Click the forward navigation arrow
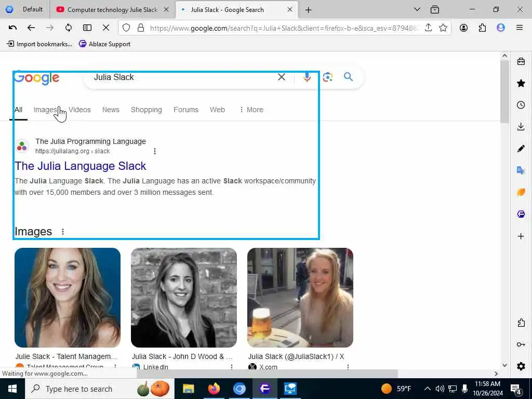This screenshot has height=399, width=532. click(50, 28)
